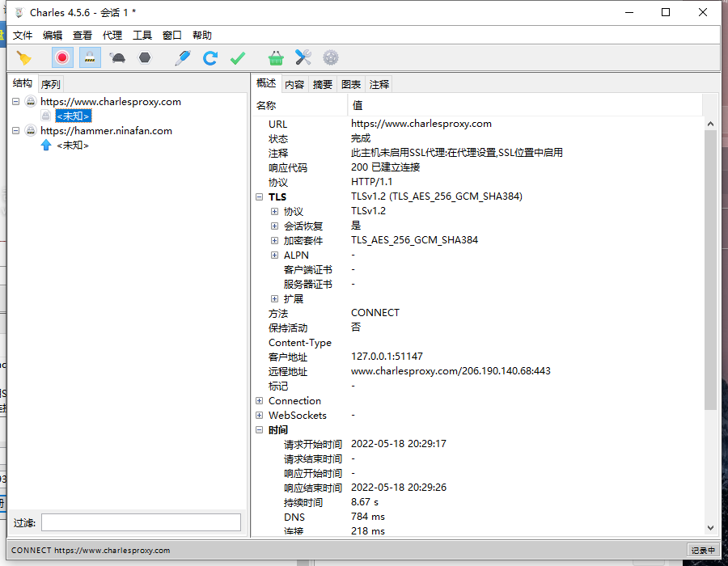
Task: Expand the 扩展 row
Action: [274, 299]
